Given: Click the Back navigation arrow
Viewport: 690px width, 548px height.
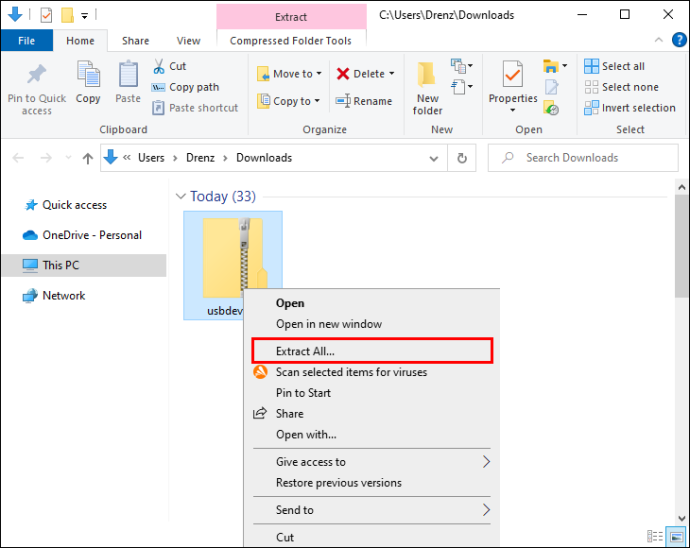Looking at the screenshot, I should pos(18,158).
